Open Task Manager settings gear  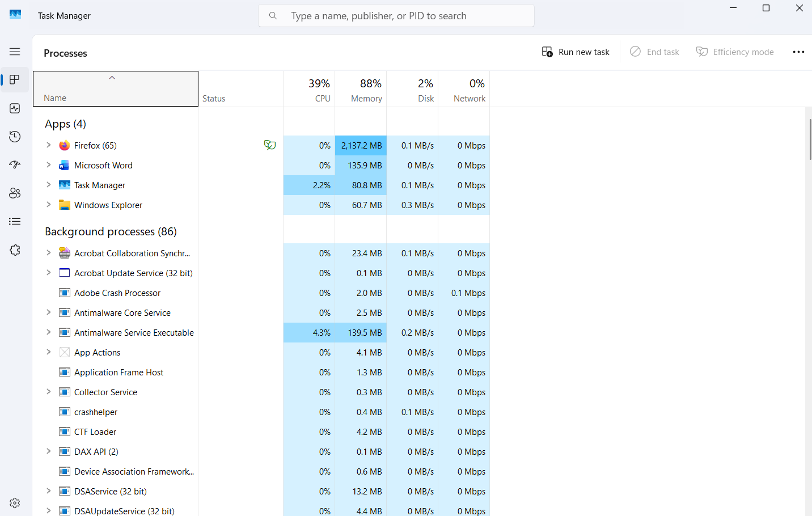click(x=15, y=503)
